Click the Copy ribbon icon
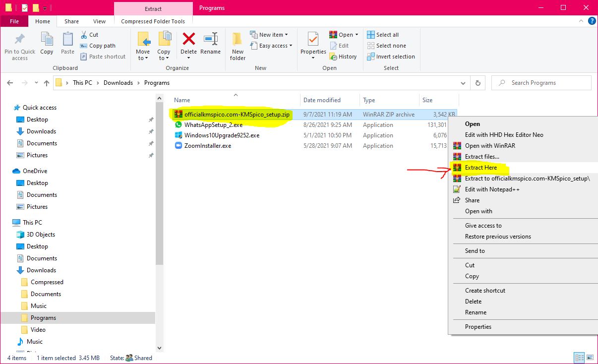Image resolution: width=598 pixels, height=364 pixels. click(x=47, y=39)
